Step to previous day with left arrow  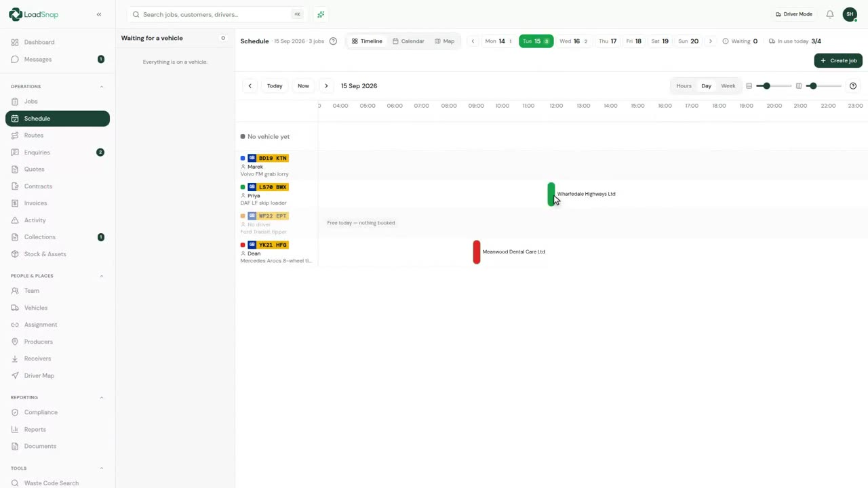click(x=250, y=86)
